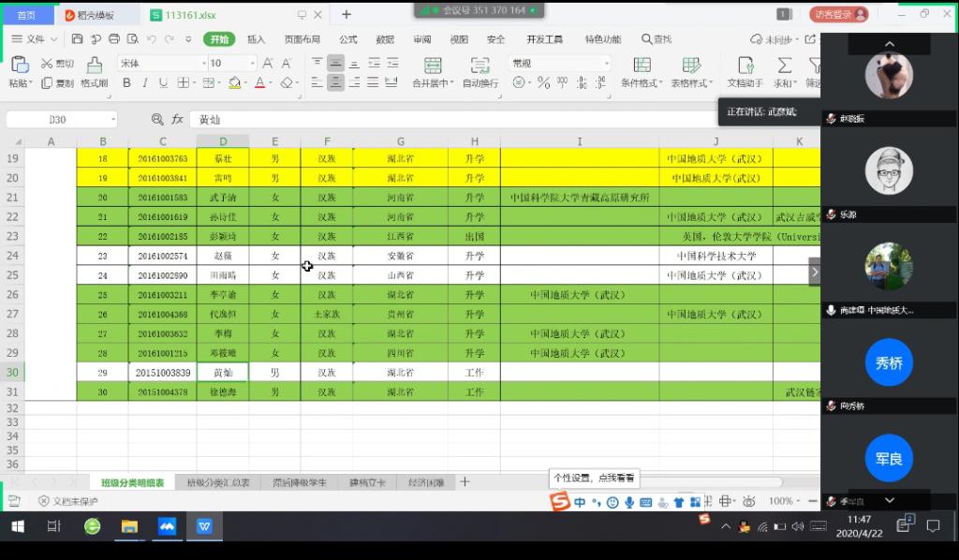The image size is (959, 560).
Task: Click the increase font size icon
Action: (268, 64)
